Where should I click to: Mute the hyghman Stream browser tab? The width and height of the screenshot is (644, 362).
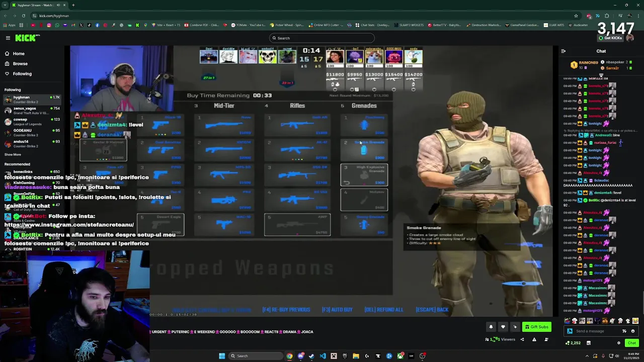pos(58,5)
